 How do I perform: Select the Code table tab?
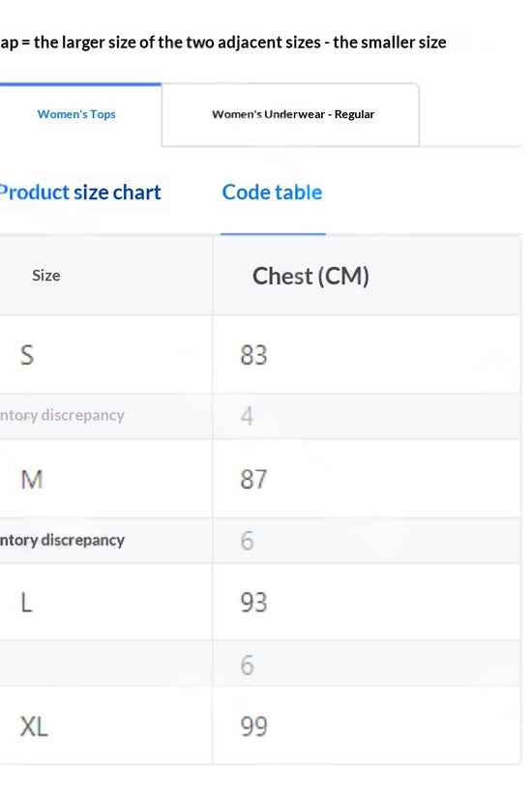273,192
